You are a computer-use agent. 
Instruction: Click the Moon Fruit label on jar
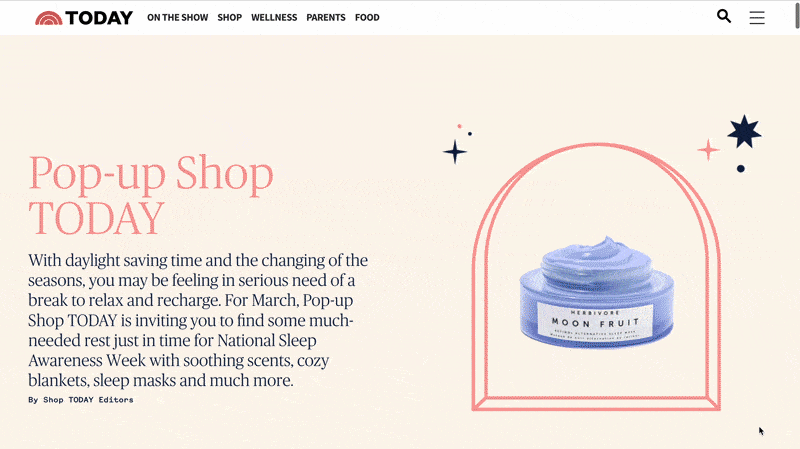coord(595,322)
